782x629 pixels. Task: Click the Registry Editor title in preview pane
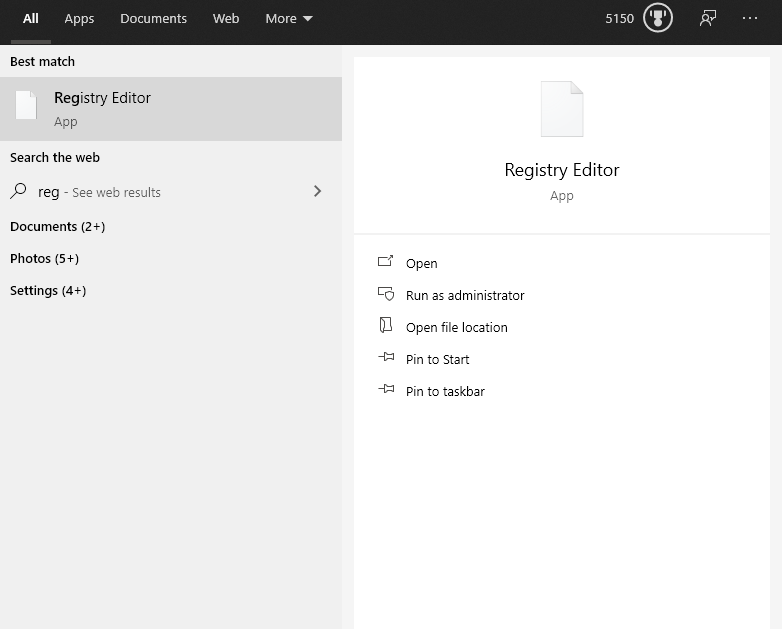[x=562, y=170]
